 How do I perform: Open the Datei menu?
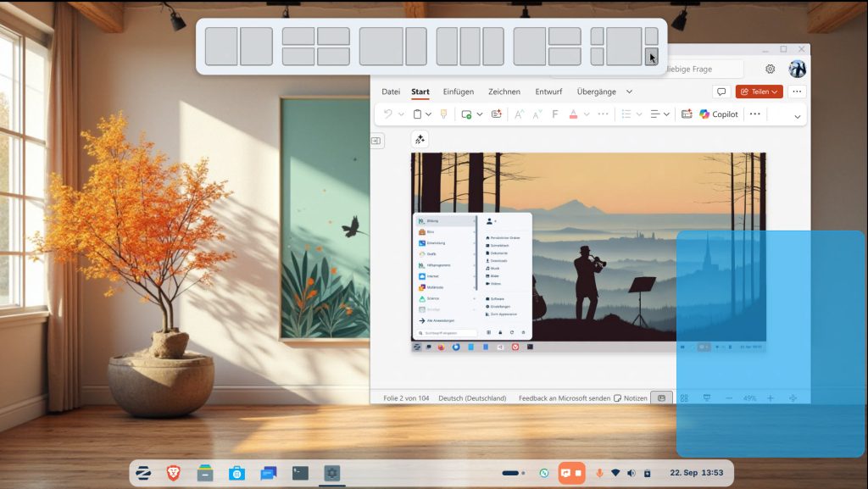click(x=391, y=92)
